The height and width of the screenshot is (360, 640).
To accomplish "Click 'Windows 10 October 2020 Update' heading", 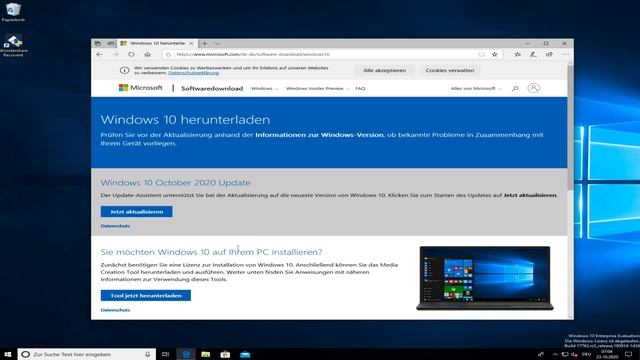I will [x=176, y=182].
